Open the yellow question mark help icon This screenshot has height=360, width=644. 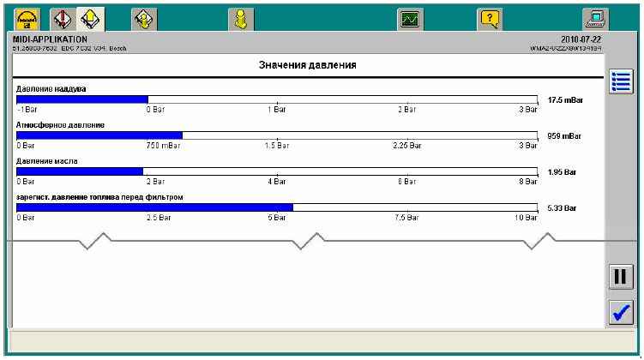[490, 20]
